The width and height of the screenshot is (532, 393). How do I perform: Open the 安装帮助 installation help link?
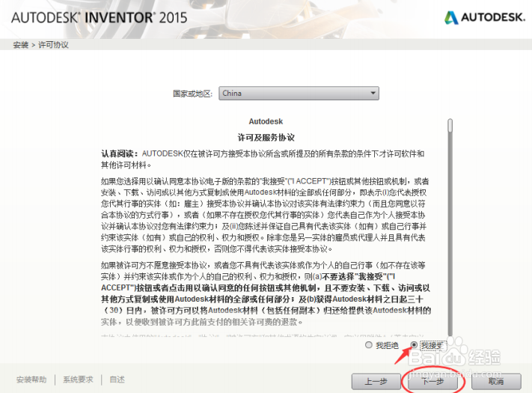(x=31, y=380)
